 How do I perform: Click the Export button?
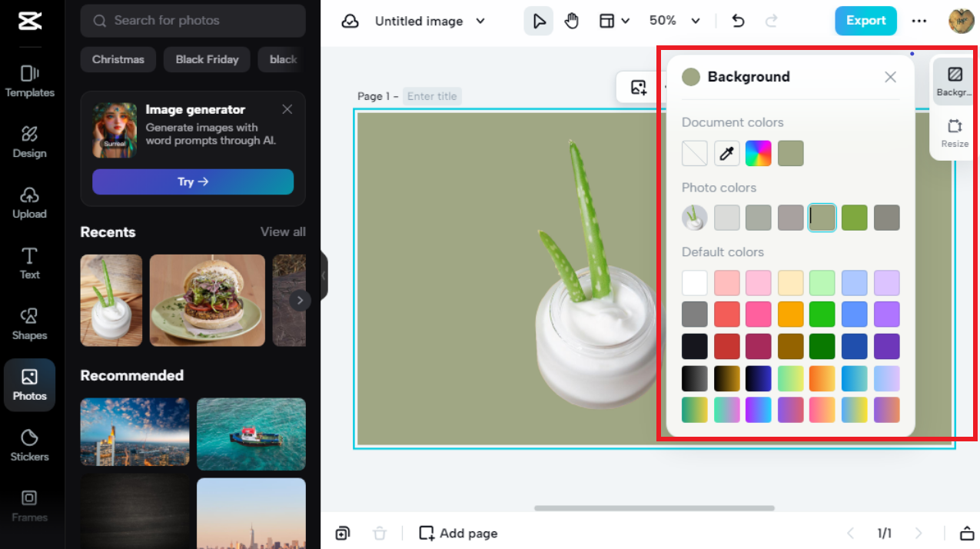(x=866, y=21)
